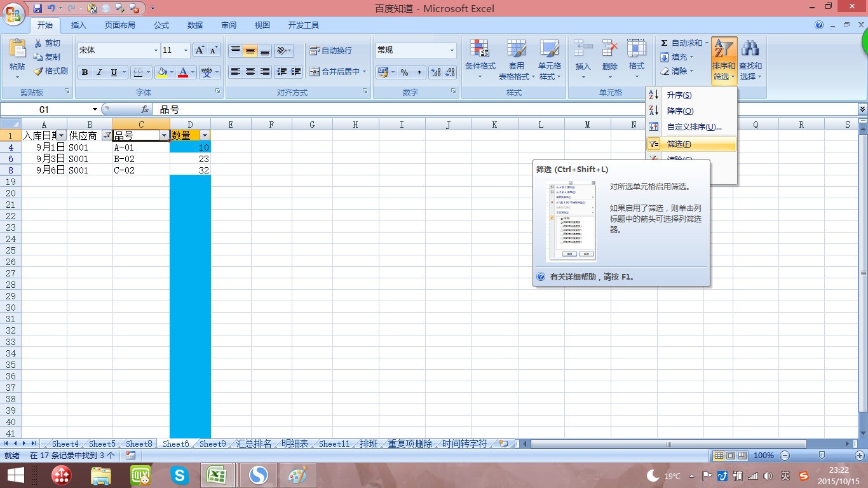
Task: Click the AutoSum (自动求和) icon
Action: [x=665, y=43]
